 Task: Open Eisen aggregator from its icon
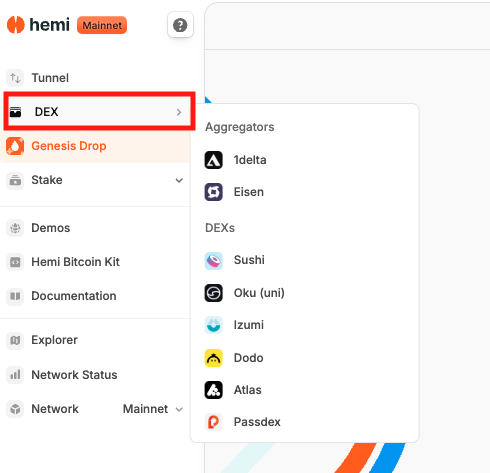[213, 192]
